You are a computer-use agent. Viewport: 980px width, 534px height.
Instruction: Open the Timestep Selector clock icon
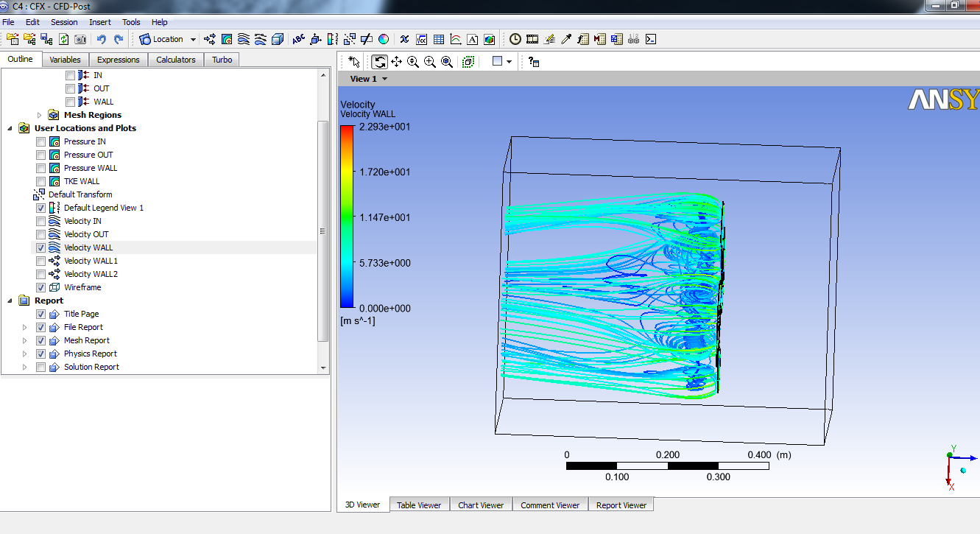click(515, 39)
